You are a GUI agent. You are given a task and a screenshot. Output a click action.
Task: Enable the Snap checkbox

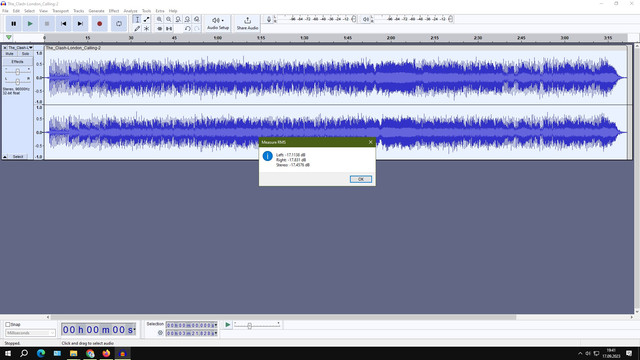tap(8, 324)
